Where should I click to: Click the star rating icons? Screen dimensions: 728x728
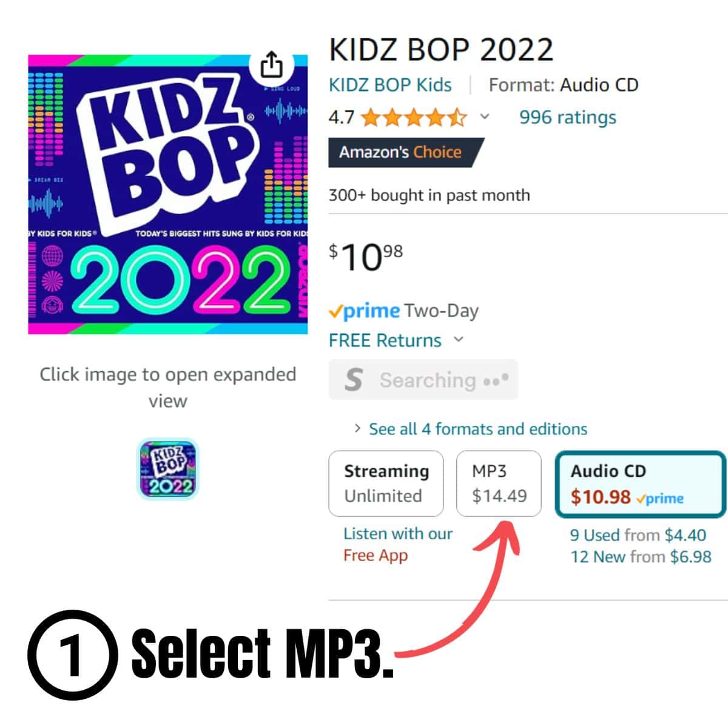[413, 118]
